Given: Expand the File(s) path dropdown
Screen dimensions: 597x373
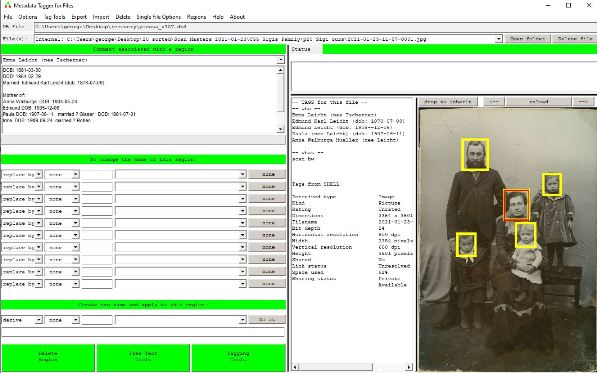Looking at the screenshot, I should 499,39.
